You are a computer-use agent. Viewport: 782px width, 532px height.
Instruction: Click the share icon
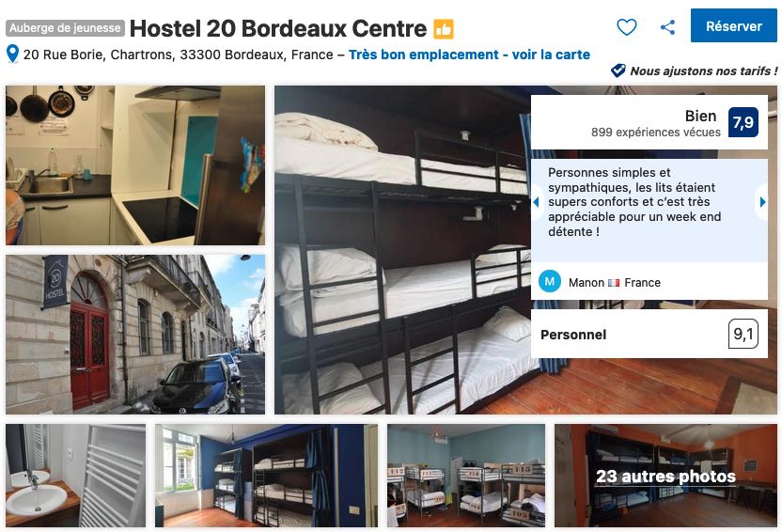667,27
